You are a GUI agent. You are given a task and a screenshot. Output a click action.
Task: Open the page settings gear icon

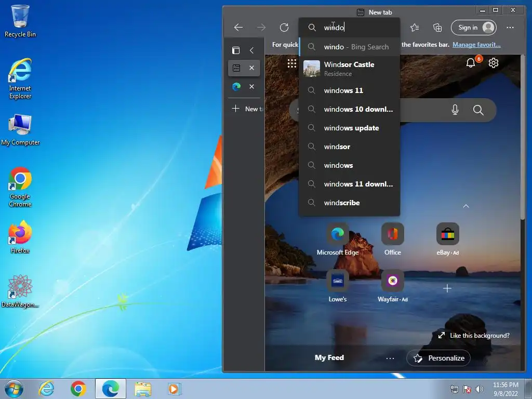pyautogui.click(x=494, y=63)
